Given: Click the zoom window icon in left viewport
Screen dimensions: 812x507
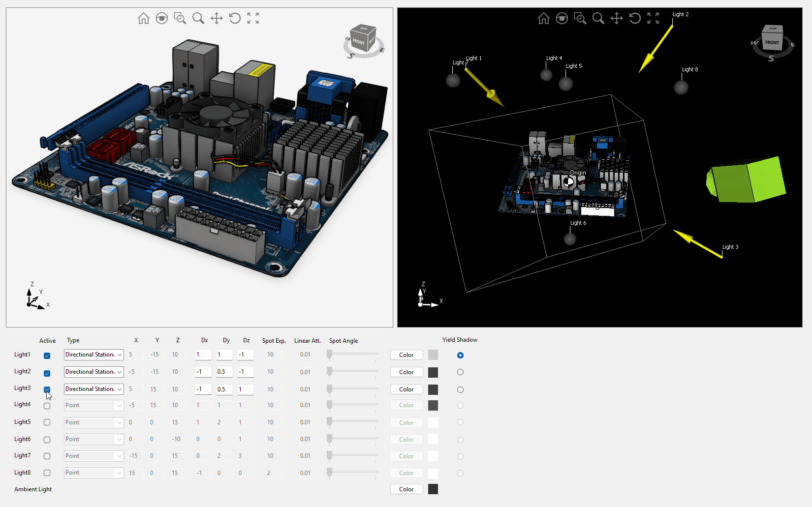Looking at the screenshot, I should coord(180,19).
